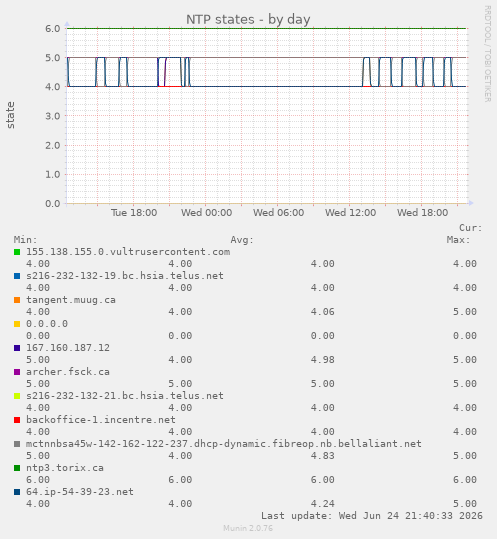Screen dimensions: 497x539
Task: Click the Cur: column header
Action: coord(471,228)
